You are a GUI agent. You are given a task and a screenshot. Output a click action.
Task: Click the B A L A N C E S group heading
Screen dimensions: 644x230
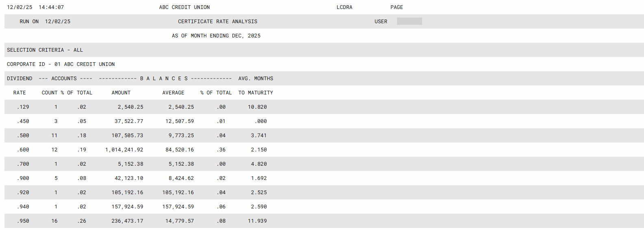(x=164, y=79)
